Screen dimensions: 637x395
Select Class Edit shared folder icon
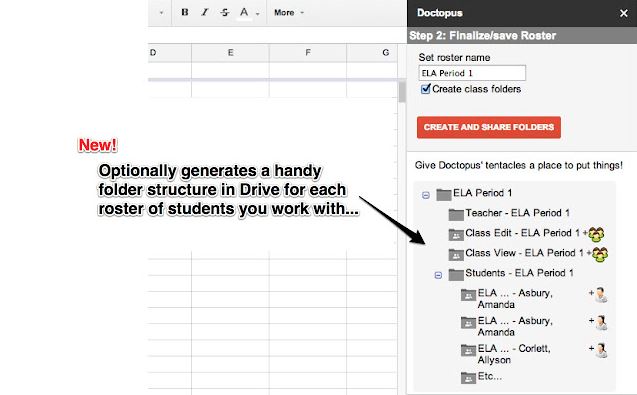coord(456,234)
